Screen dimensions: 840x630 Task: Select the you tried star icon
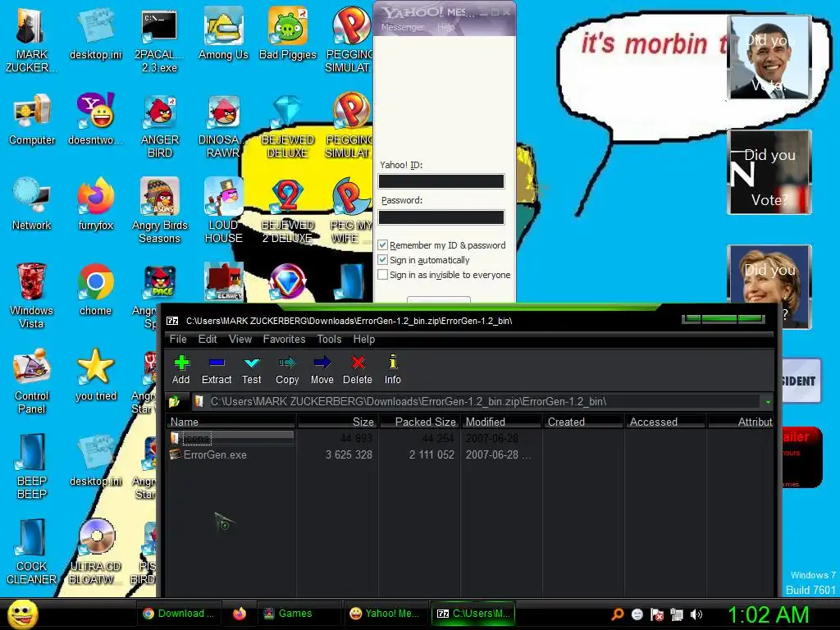[x=95, y=374]
